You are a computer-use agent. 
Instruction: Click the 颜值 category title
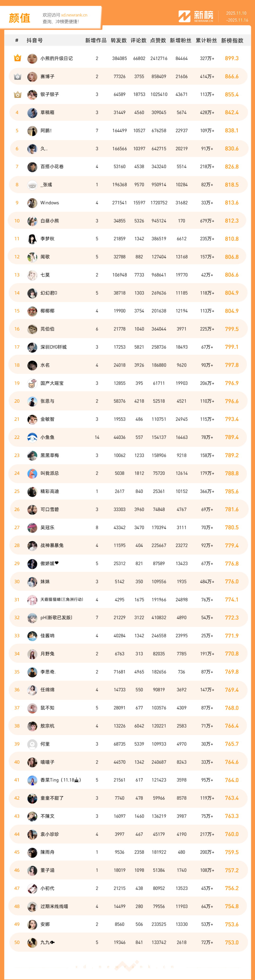pyautogui.click(x=19, y=18)
